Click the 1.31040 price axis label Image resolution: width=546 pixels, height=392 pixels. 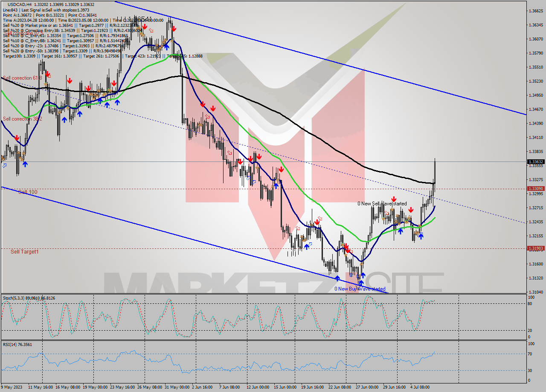(x=535, y=292)
